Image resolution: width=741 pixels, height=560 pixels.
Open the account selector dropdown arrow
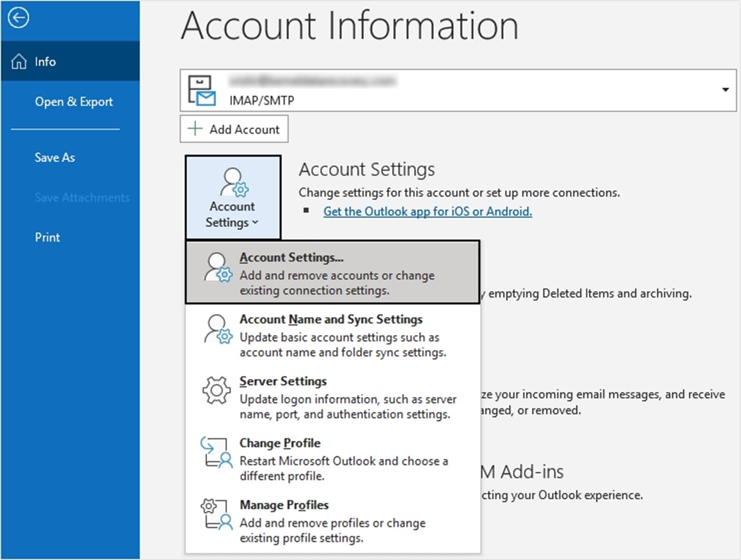click(x=725, y=90)
